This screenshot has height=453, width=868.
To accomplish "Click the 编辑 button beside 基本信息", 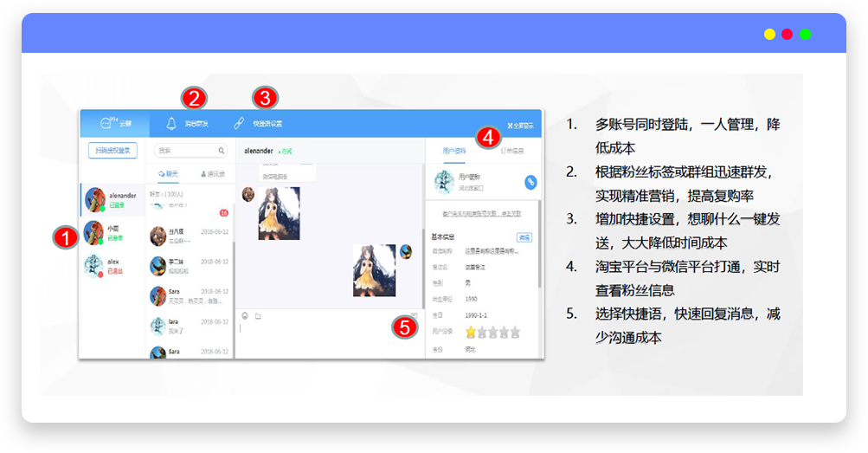I will click(524, 236).
